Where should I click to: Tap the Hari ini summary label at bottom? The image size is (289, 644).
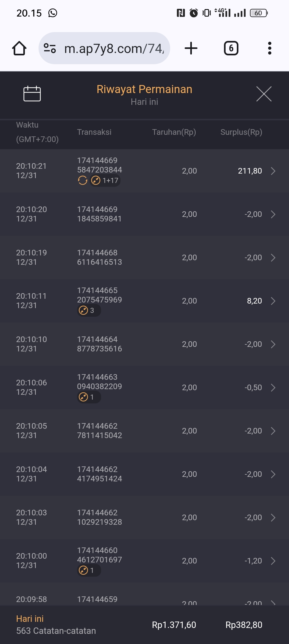coord(30,619)
